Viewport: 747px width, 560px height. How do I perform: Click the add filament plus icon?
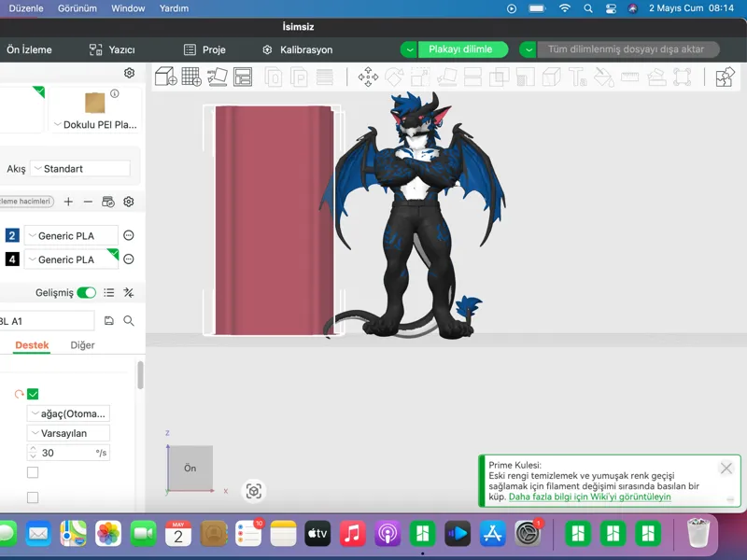(x=68, y=202)
